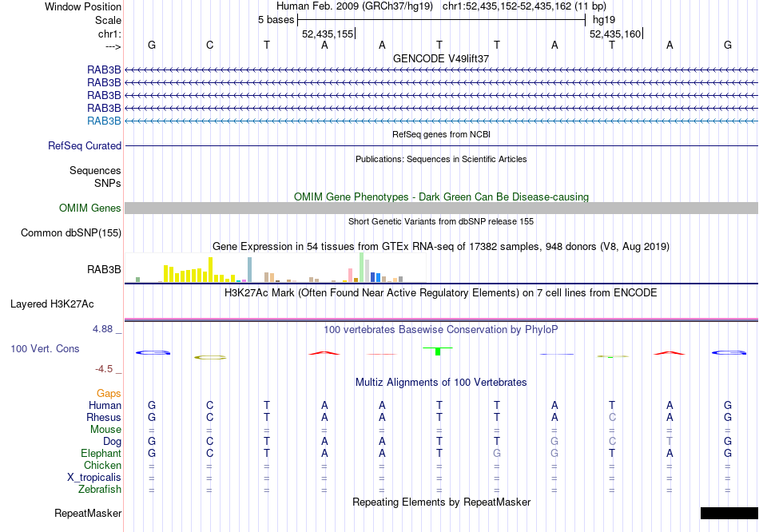Open the RefSeq Curated track label
This screenshot has height=532, width=759.
click(x=84, y=145)
